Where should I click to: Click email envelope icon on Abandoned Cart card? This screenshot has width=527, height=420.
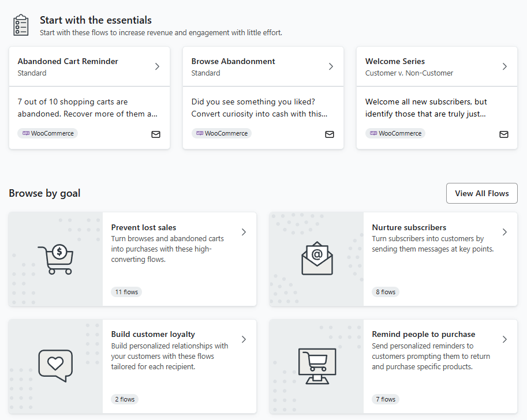[156, 134]
